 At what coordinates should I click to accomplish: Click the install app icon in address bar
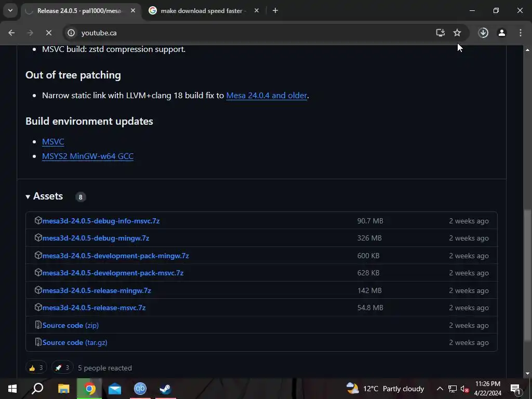(x=441, y=33)
